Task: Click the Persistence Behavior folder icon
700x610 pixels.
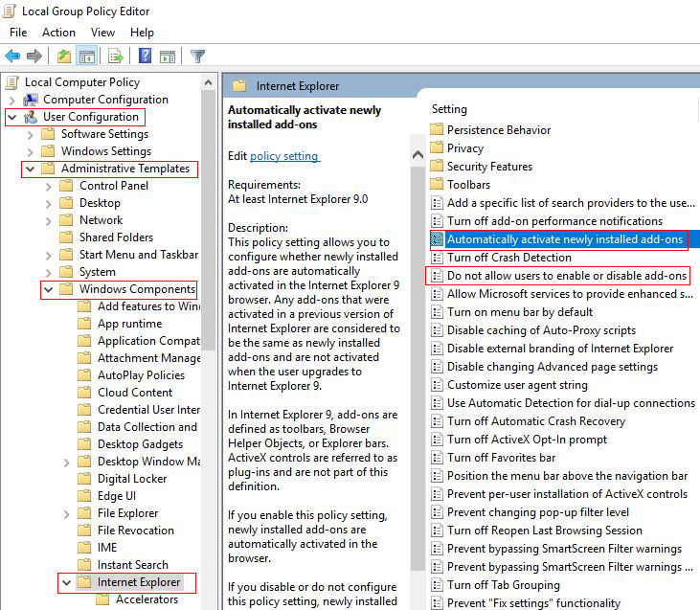Action: (x=437, y=129)
